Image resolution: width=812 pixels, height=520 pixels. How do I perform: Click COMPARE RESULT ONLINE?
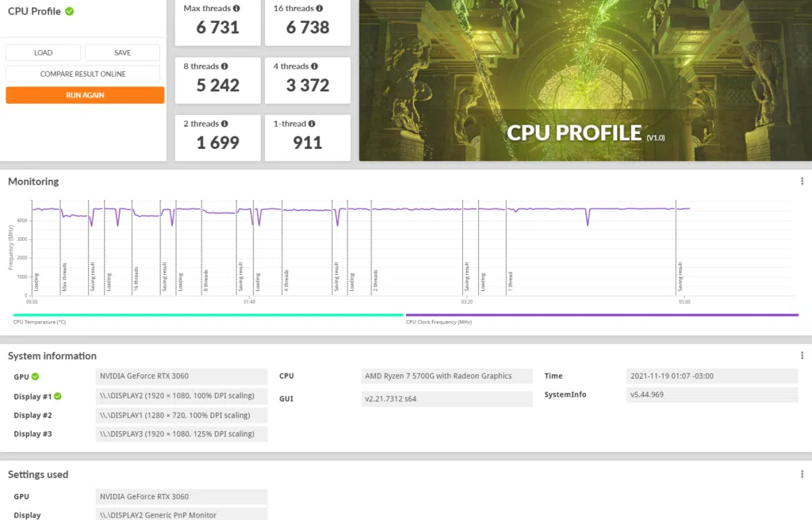pos(83,74)
